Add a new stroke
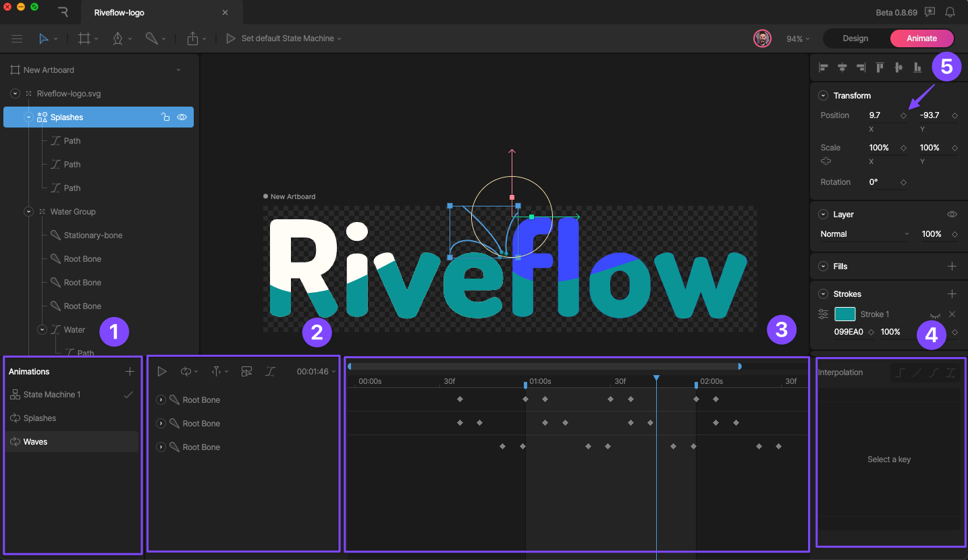 tap(952, 294)
